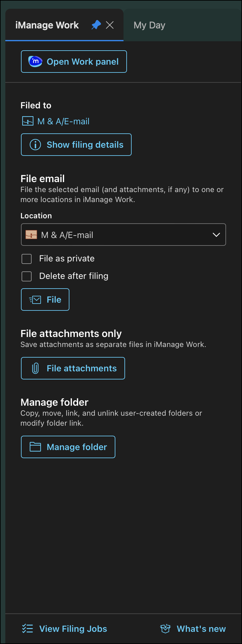Click the envelope icon on File button
Image resolution: width=242 pixels, height=644 pixels.
tap(35, 300)
